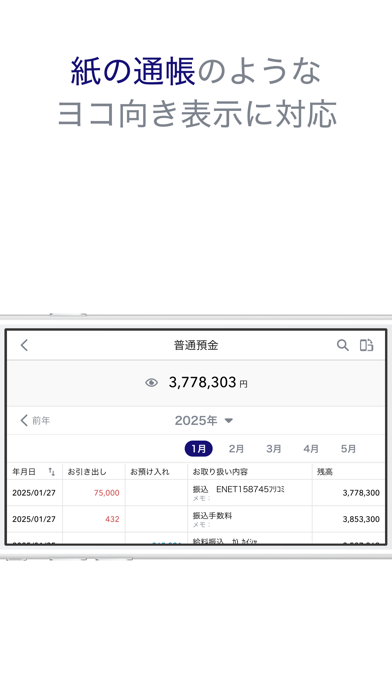Viewport: 392px width, 696px height.
Task: Click the お預け入れ column header
Action: pos(150,472)
